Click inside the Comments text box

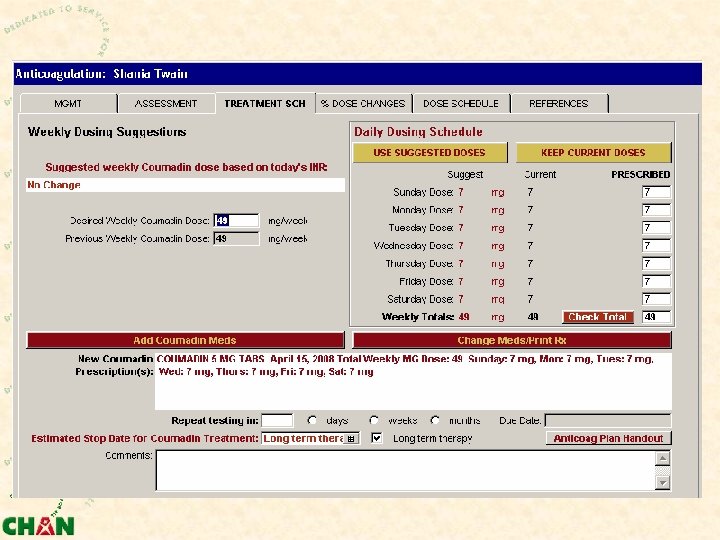(x=405, y=470)
